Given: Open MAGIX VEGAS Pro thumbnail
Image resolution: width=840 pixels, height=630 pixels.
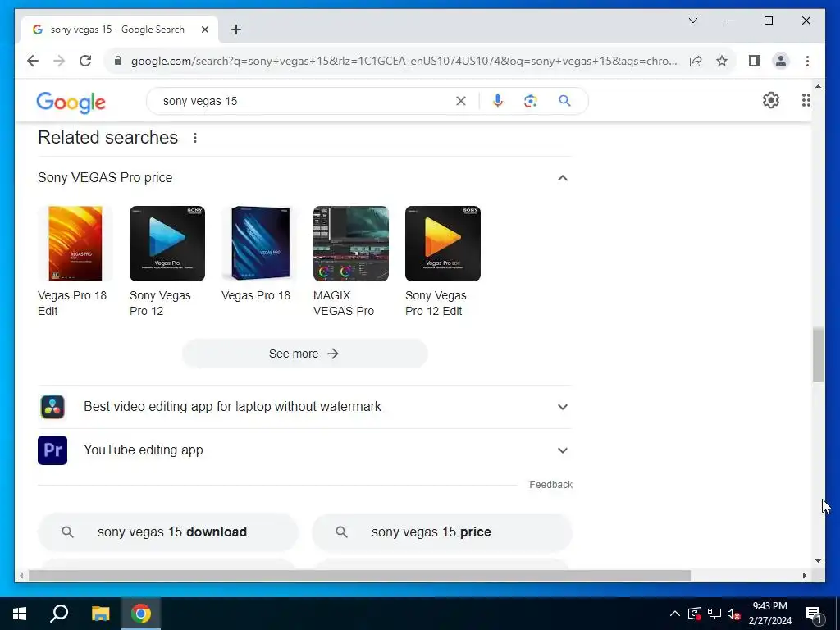Looking at the screenshot, I should coord(351,244).
